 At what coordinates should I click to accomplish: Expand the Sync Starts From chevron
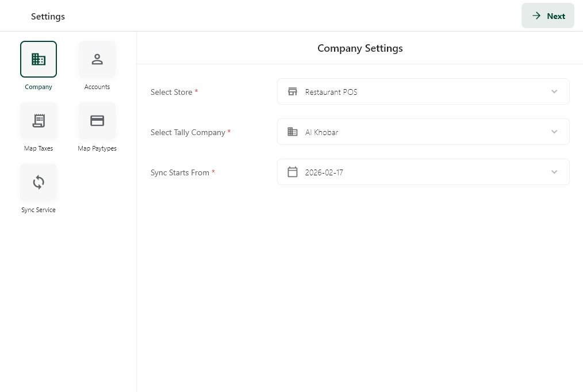coord(554,172)
